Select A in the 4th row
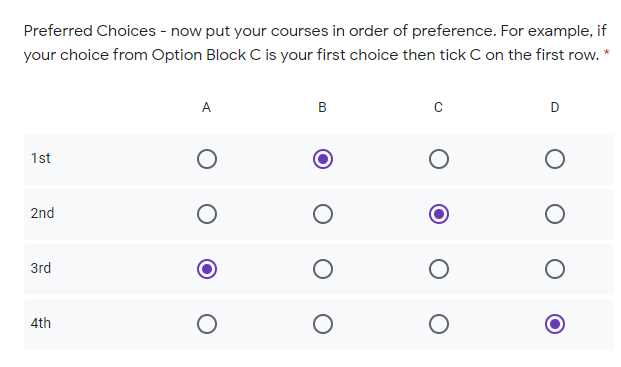 207,324
